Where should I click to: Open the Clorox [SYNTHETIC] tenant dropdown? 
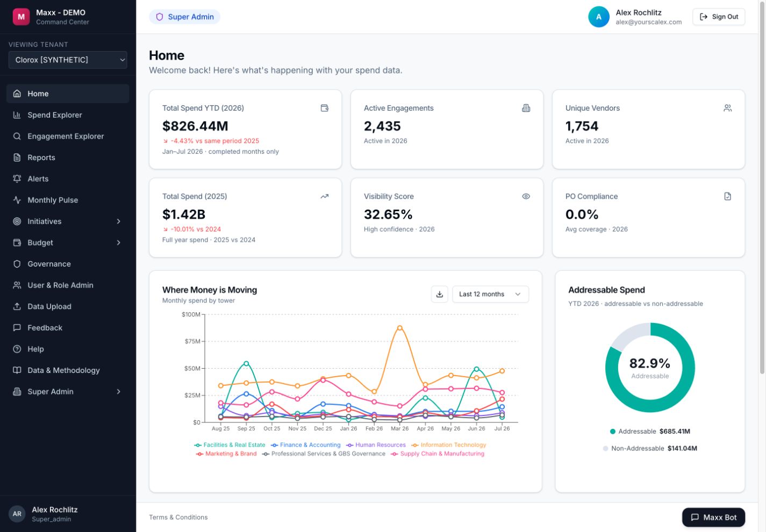coord(68,60)
